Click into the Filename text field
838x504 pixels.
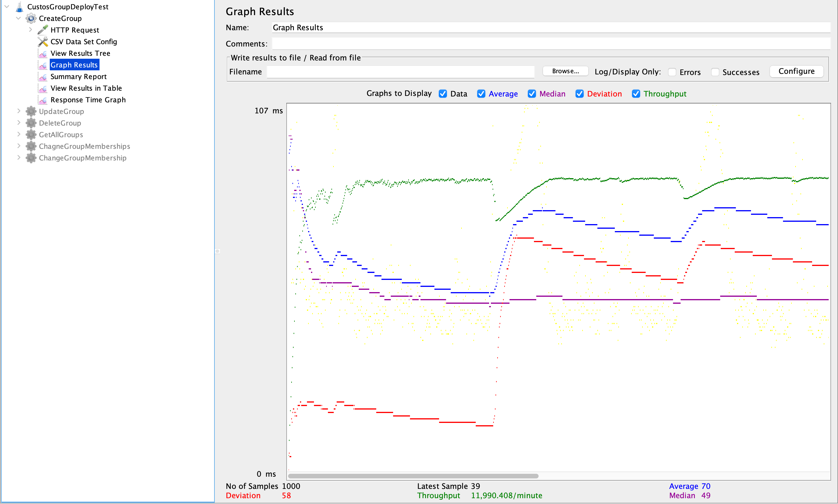pos(400,72)
